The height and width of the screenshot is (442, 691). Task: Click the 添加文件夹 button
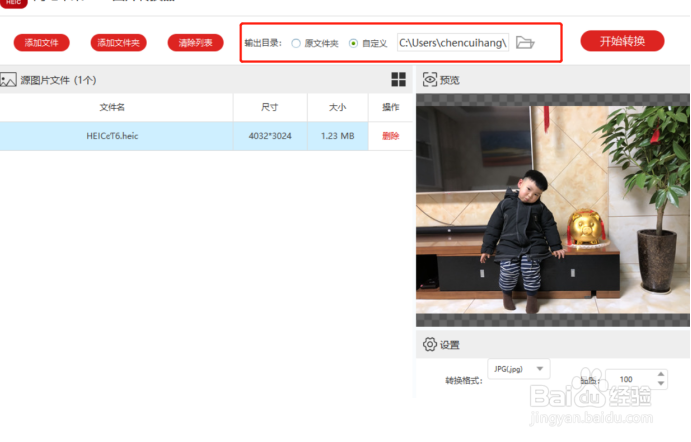(x=119, y=43)
